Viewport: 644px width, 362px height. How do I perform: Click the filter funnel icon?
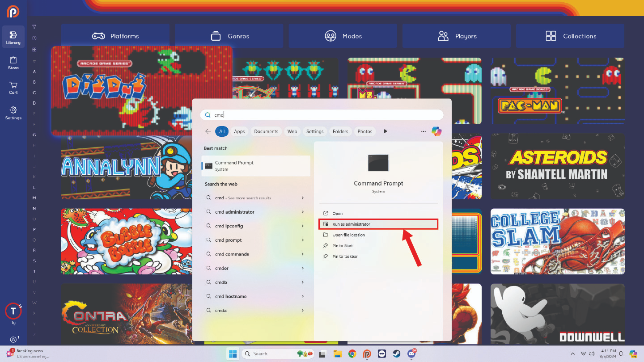tap(34, 27)
